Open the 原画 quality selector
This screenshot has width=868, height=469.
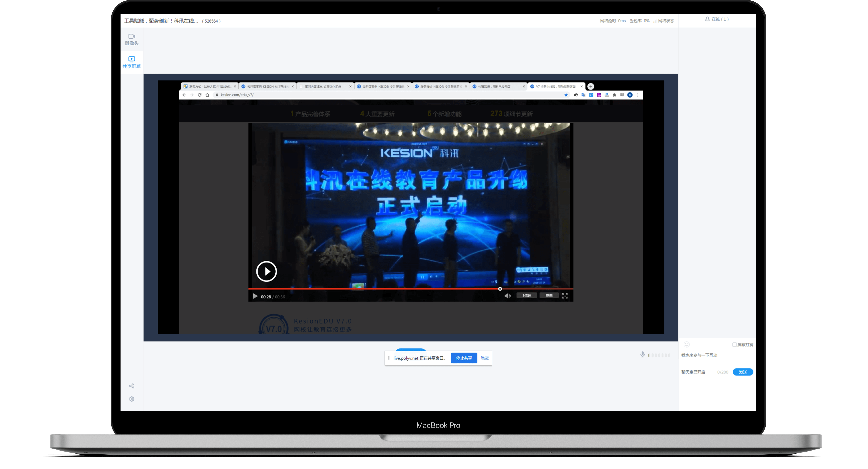coord(549,295)
